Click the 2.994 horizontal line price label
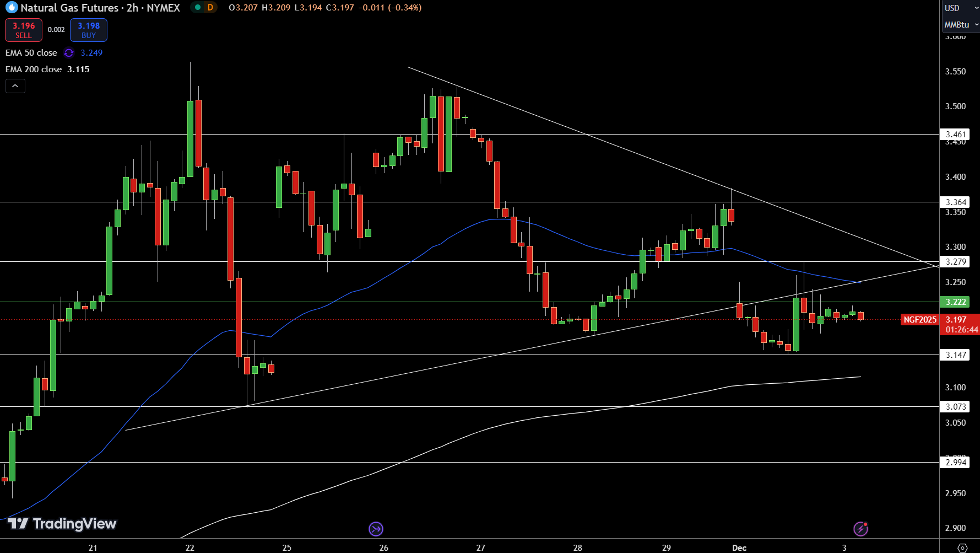The height and width of the screenshot is (553, 980). [956, 463]
